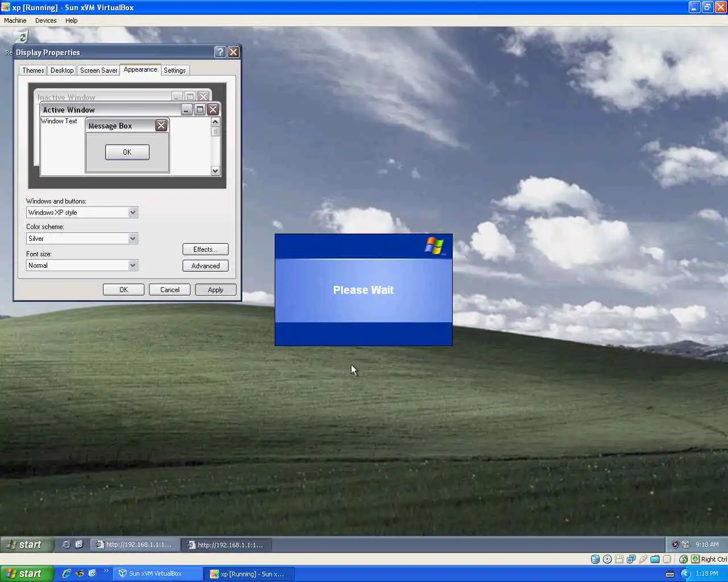Image resolution: width=728 pixels, height=582 pixels.
Task: Click the Please Wait message text
Action: click(x=363, y=290)
